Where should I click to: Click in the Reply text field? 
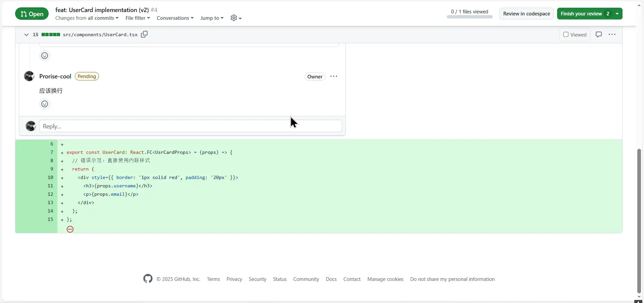tap(190, 126)
